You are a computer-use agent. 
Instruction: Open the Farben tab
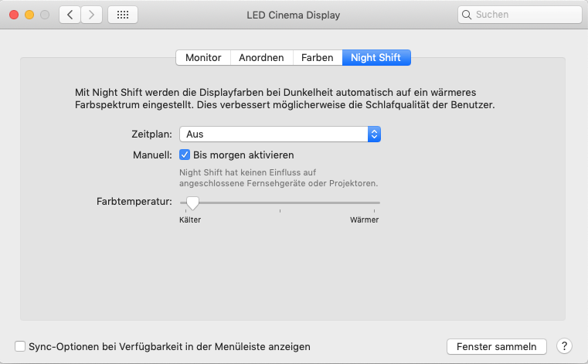pyautogui.click(x=318, y=57)
